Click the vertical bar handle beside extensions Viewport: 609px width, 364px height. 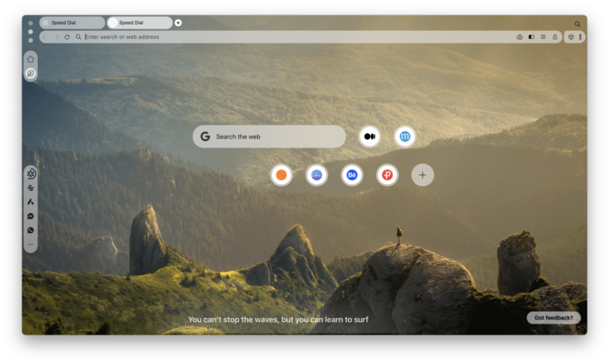(x=580, y=37)
